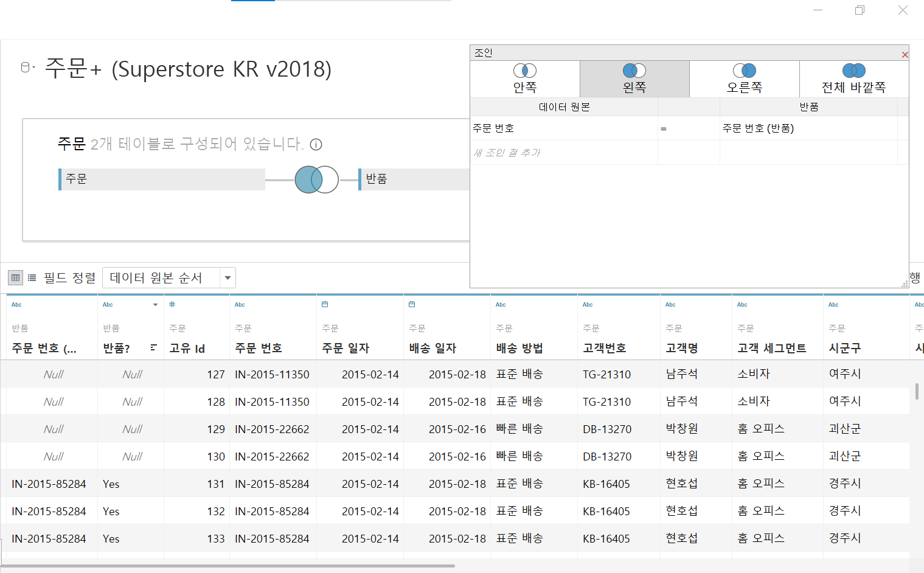Screen dimensions: 924x573
Task: Select the 주문 table in the canvas
Action: pyautogui.click(x=162, y=179)
